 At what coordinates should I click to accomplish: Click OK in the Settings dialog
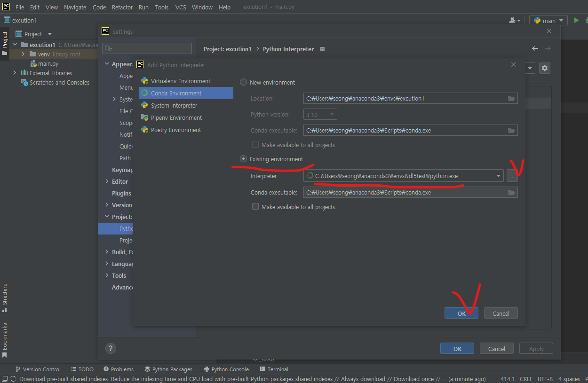tap(457, 348)
